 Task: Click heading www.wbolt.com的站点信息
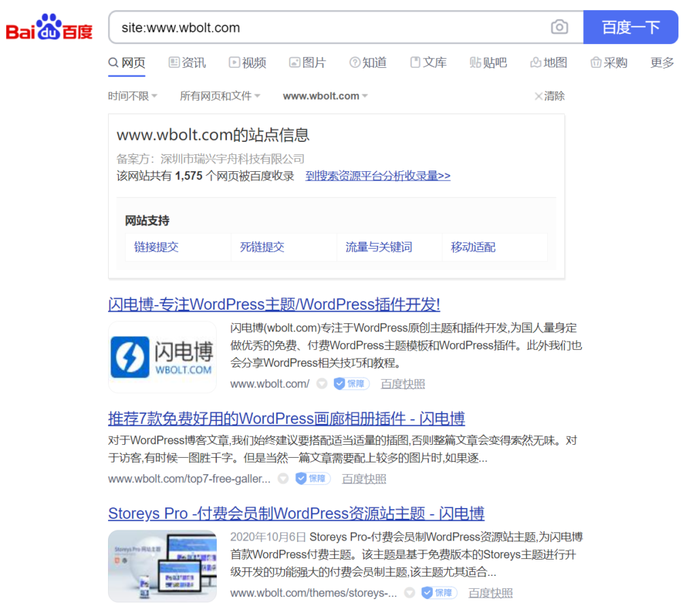[213, 135]
